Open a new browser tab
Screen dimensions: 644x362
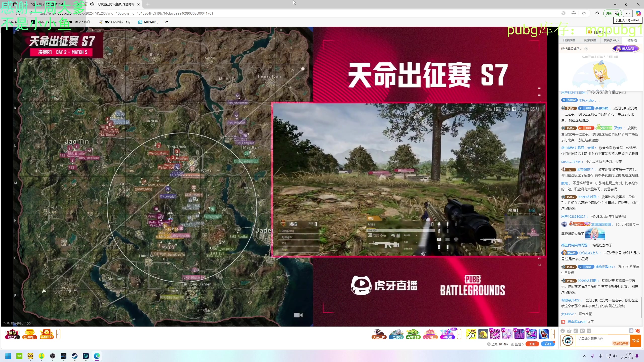pos(148,4)
